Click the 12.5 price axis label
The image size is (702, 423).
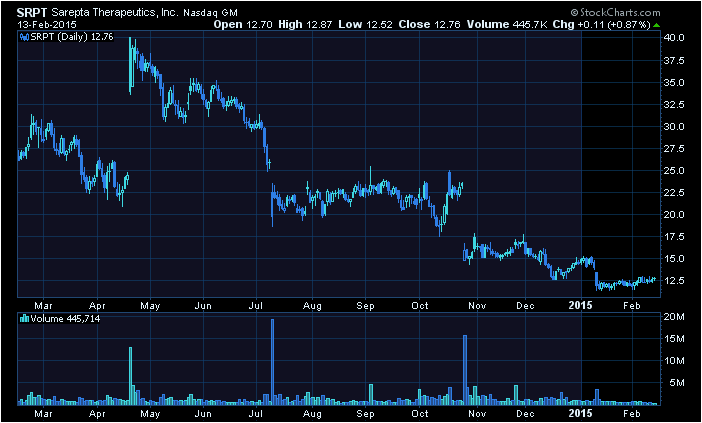click(675, 281)
